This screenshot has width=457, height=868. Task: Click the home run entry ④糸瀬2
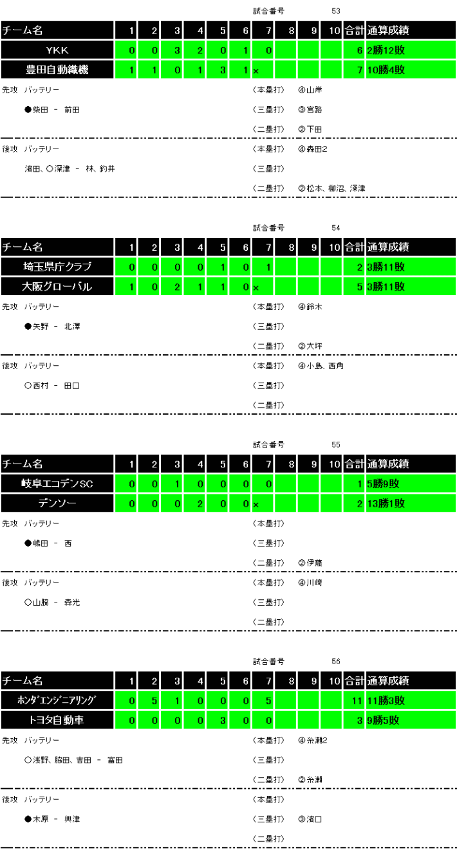click(x=312, y=740)
